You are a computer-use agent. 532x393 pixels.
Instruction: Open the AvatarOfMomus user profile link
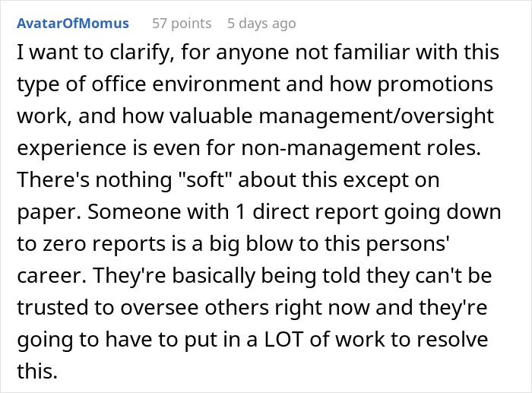(73, 24)
